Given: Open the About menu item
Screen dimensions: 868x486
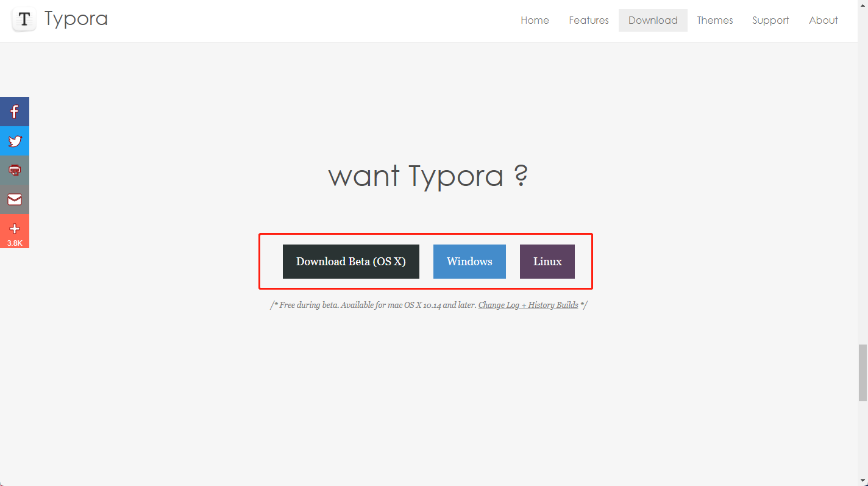Looking at the screenshot, I should (824, 20).
